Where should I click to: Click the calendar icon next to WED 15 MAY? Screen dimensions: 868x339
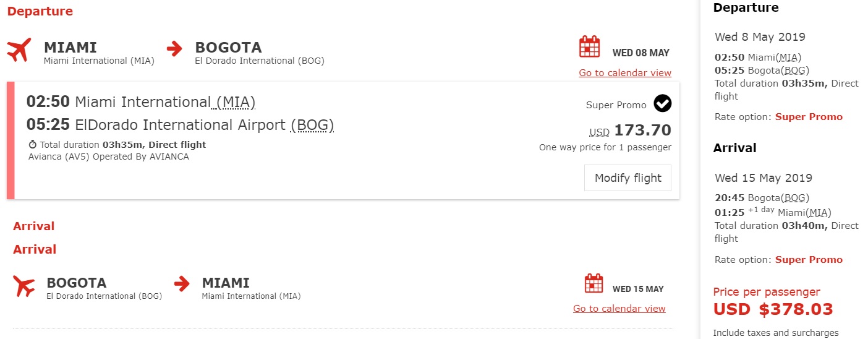(x=594, y=283)
